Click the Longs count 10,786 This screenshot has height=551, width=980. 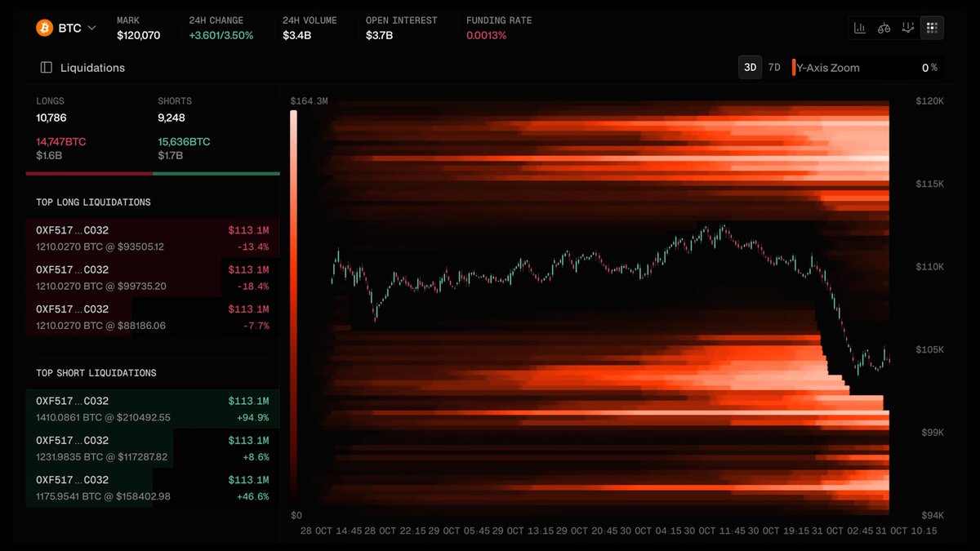51,118
